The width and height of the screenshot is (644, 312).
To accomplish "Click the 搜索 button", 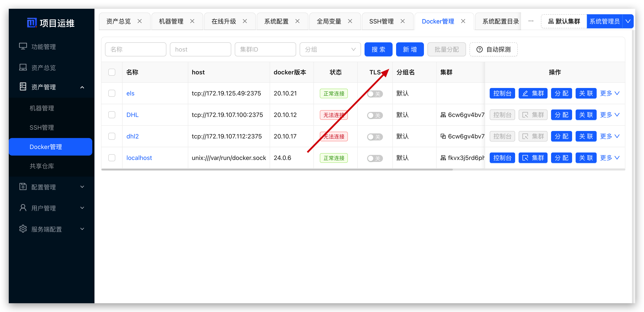I will [x=378, y=50].
